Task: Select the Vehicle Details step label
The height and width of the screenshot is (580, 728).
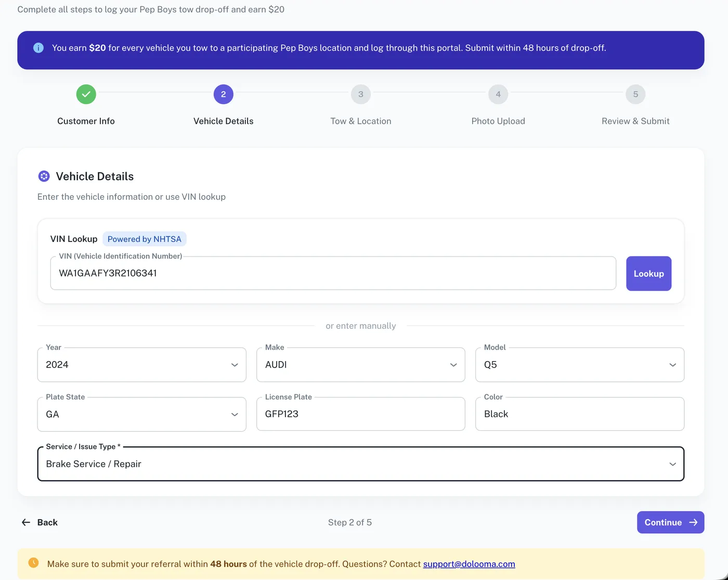Action: 223,121
